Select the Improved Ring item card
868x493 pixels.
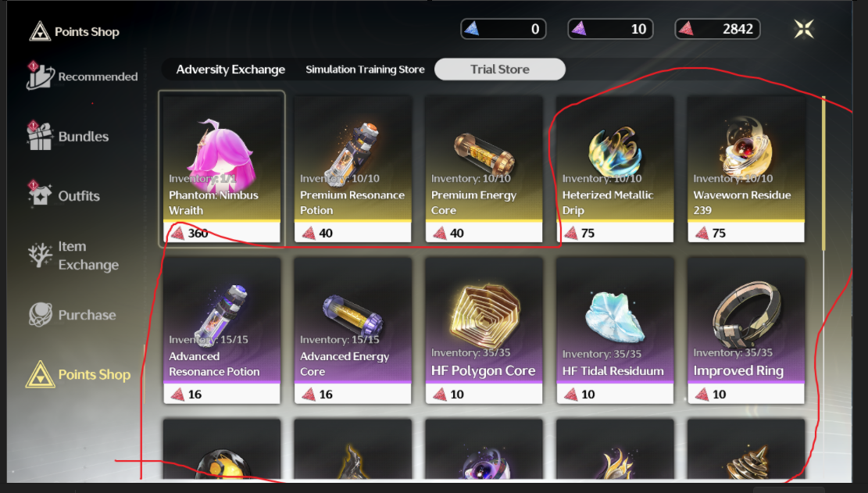coord(745,330)
